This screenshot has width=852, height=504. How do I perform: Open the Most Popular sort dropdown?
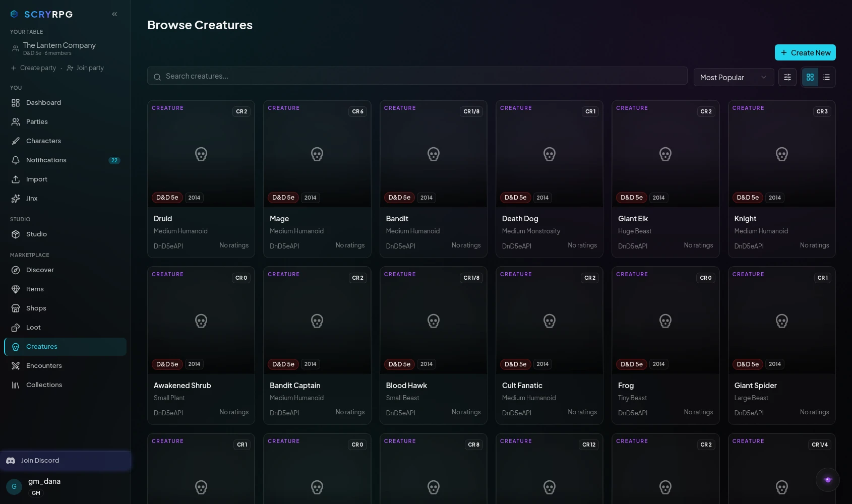point(734,77)
